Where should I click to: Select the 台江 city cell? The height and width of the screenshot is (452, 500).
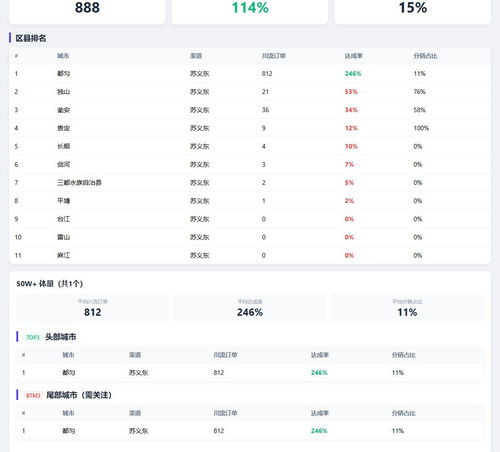tap(63, 219)
